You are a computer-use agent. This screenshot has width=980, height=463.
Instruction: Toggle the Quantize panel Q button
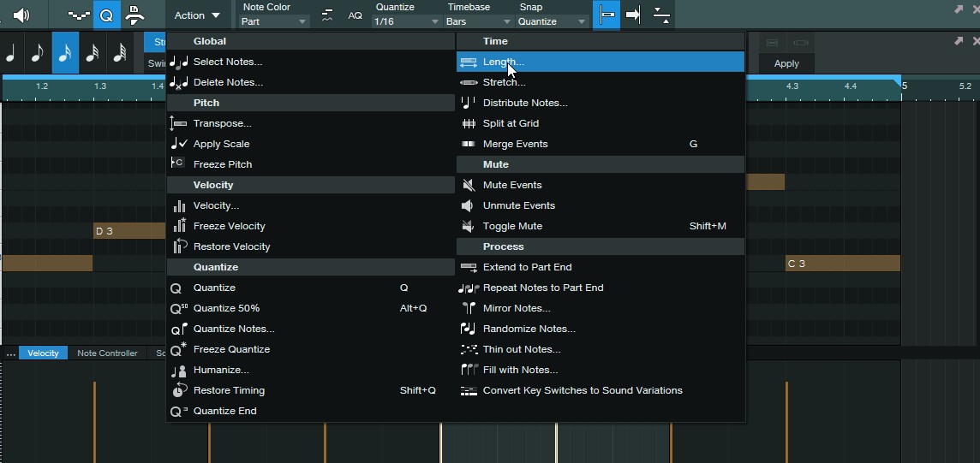tap(106, 15)
